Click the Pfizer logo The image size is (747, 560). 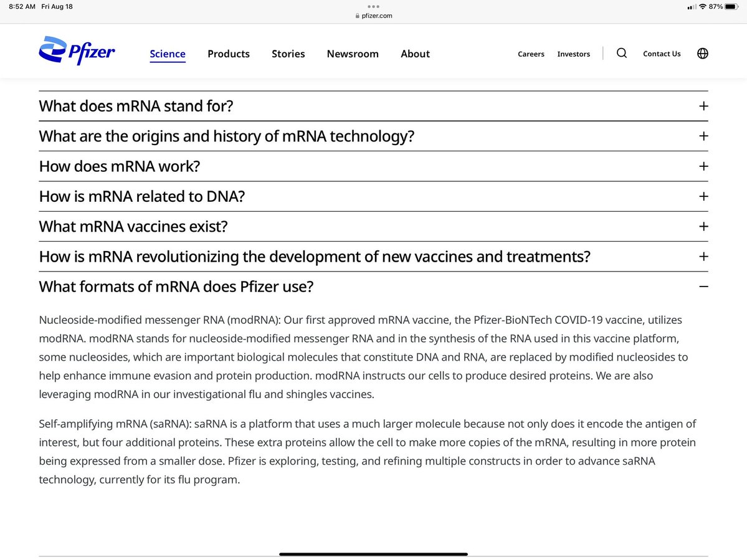click(76, 51)
